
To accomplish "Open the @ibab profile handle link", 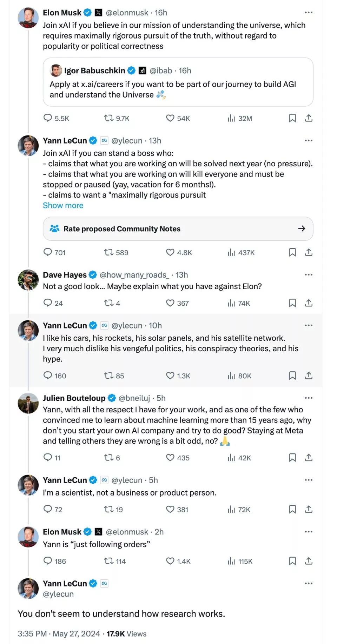I will [161, 71].
